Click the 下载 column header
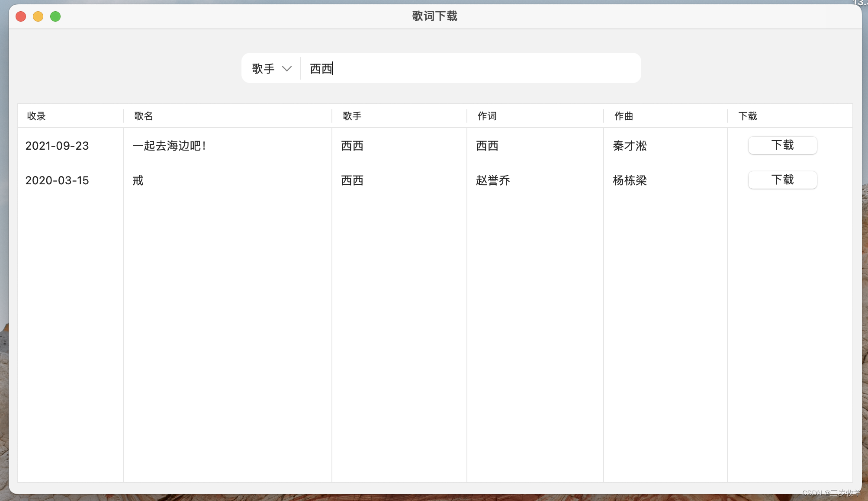This screenshot has width=868, height=501. pyautogui.click(x=748, y=116)
